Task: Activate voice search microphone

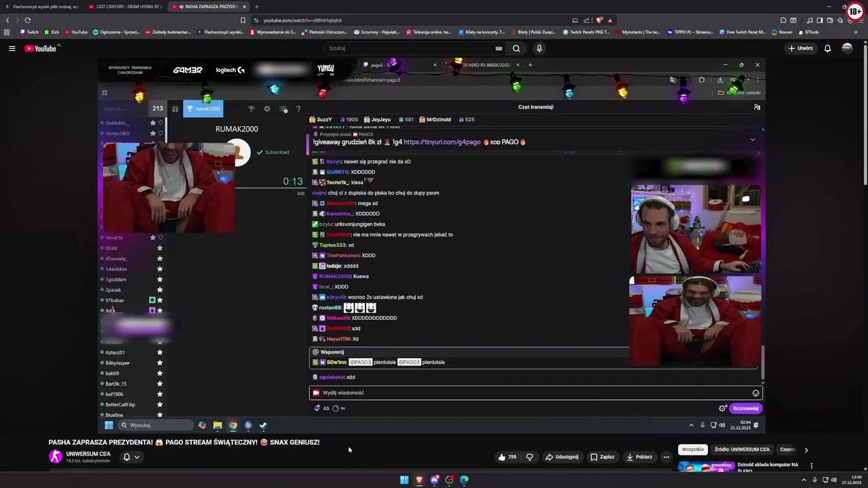Action: tap(539, 48)
